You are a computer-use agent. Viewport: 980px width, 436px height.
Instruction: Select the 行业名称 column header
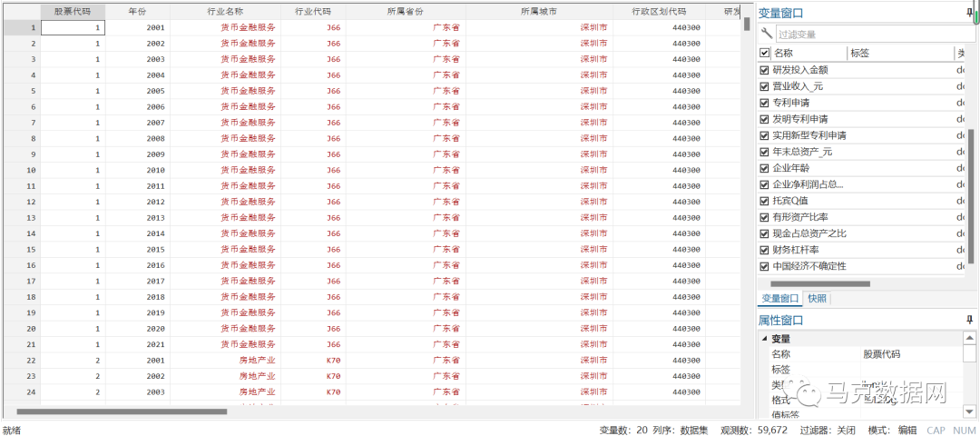click(x=225, y=12)
